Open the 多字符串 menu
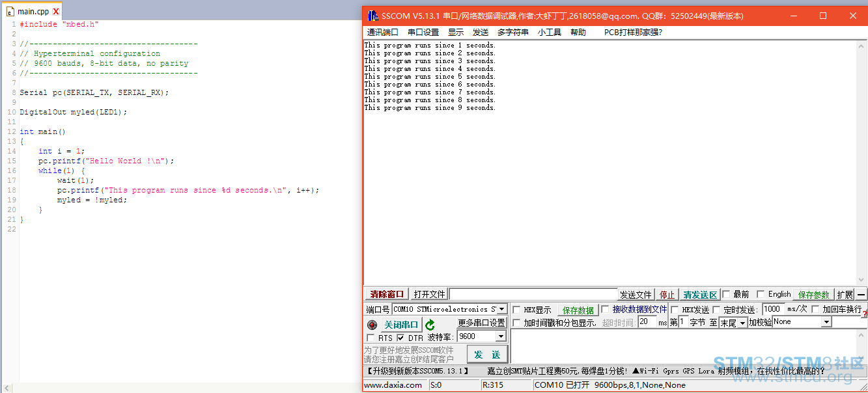The height and width of the screenshot is (393, 868). (x=513, y=33)
